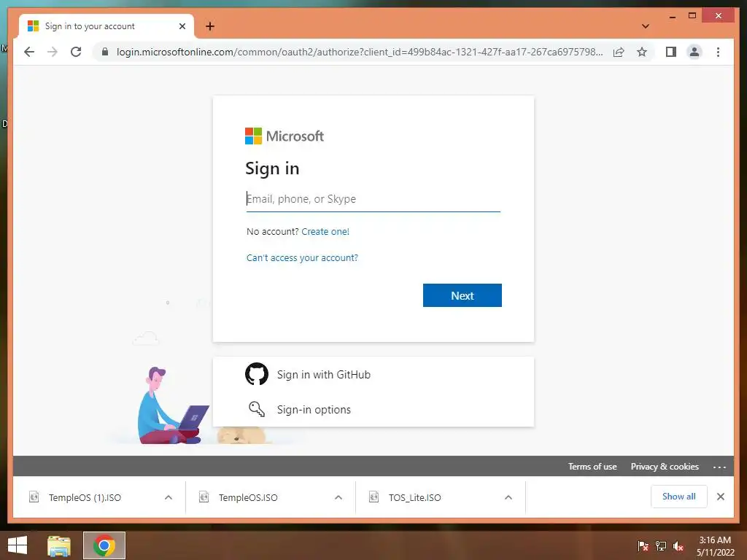Open Privacy & cookies link
The image size is (747, 560).
coord(665,467)
